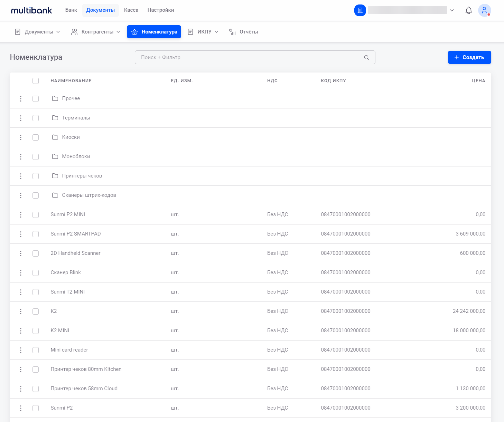Check the Прочее folder checkbox

click(36, 99)
